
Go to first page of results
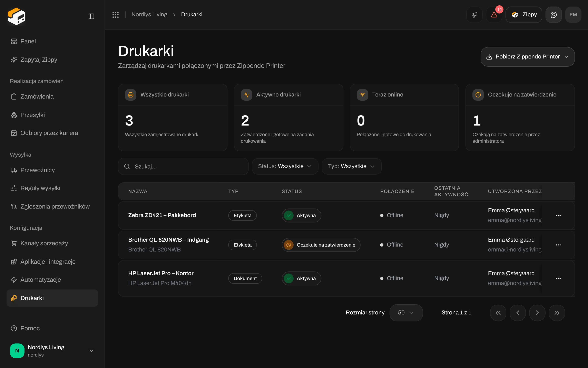[x=498, y=313]
